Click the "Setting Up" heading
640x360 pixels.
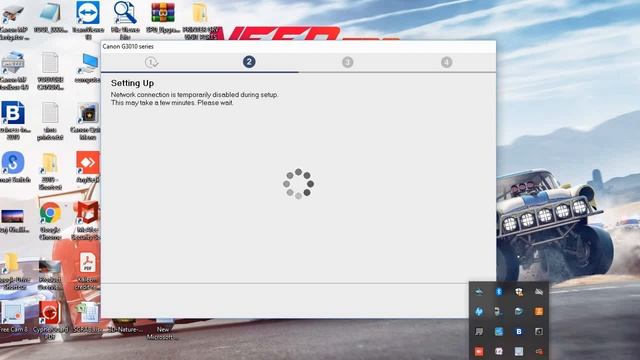(132, 83)
